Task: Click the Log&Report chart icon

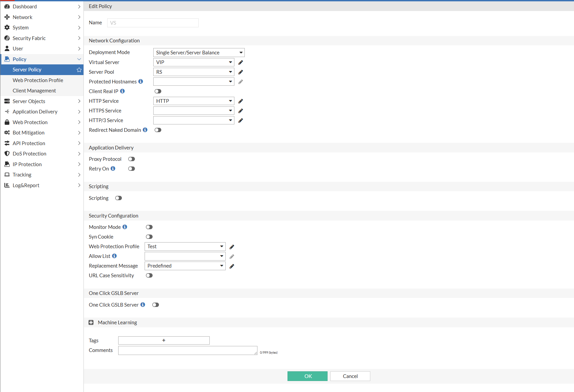Action: [7, 185]
